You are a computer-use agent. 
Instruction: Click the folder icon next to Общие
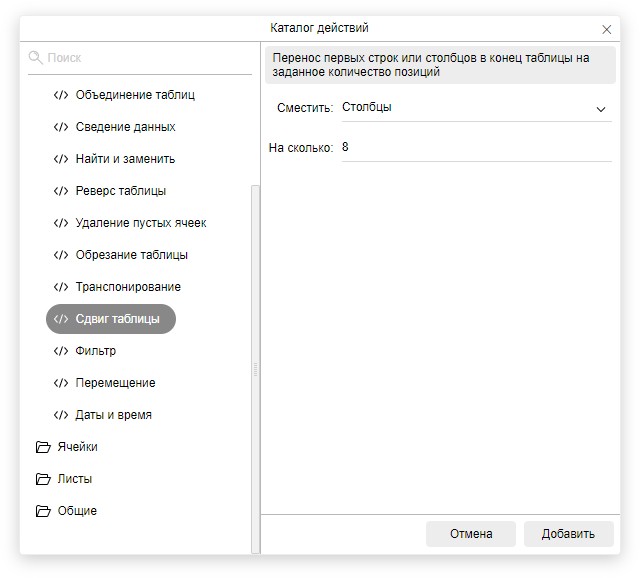click(43, 511)
